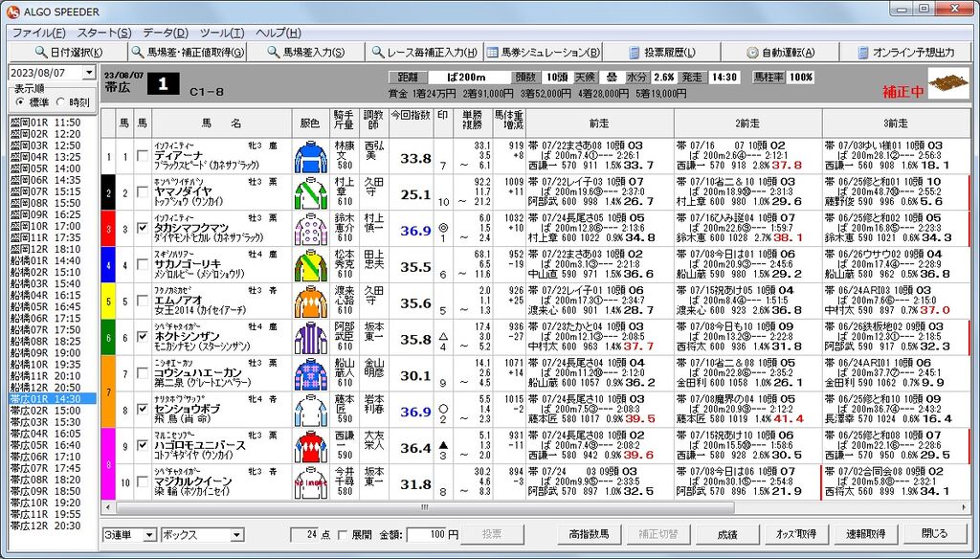Click the jockey silks icon for マジカルクイーン
This screenshot has width=980, height=559.
click(x=311, y=482)
